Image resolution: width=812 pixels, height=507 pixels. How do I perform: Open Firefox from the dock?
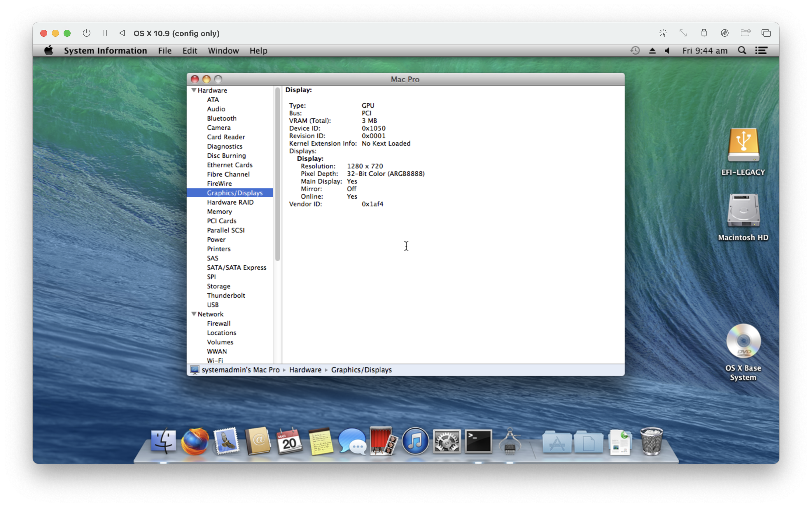(195, 441)
